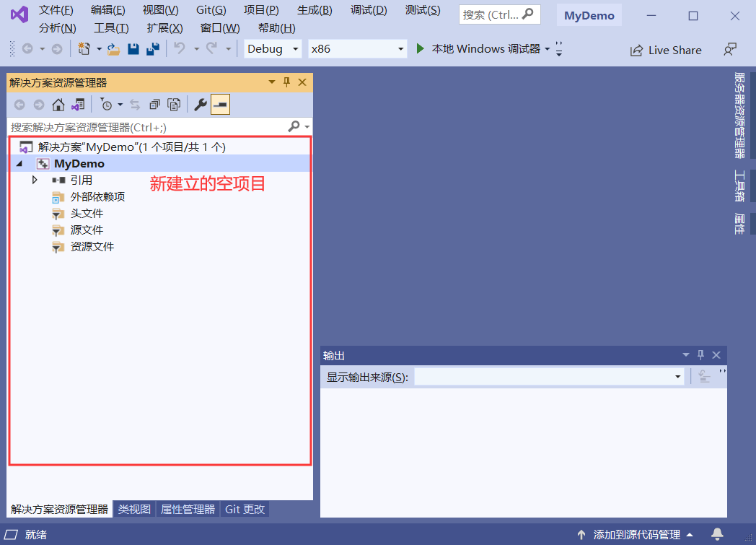The image size is (756, 545).
Task: Open the 生成(B) menu
Action: [x=315, y=10]
